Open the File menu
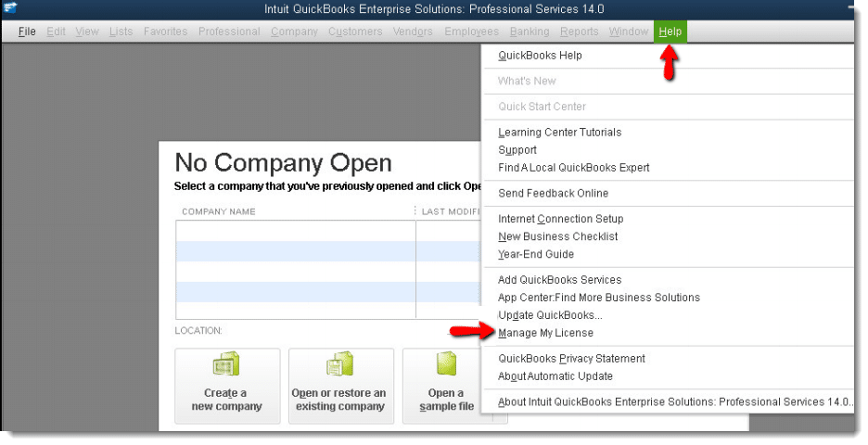868x445 pixels. click(x=27, y=32)
